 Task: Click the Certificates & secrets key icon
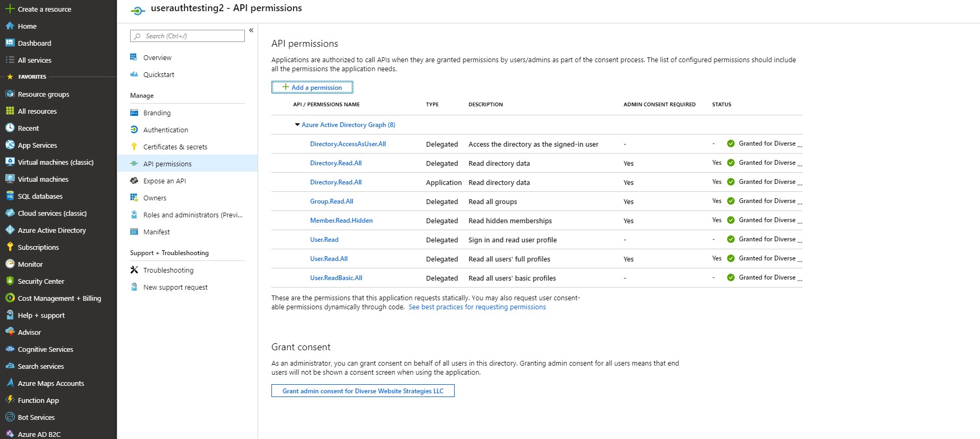coord(134,147)
